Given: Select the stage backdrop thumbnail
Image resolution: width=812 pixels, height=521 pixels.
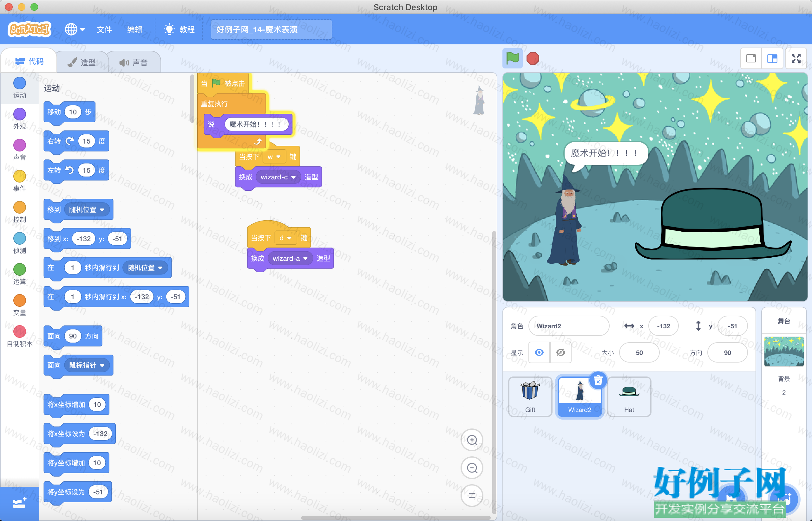Looking at the screenshot, I should 784,351.
